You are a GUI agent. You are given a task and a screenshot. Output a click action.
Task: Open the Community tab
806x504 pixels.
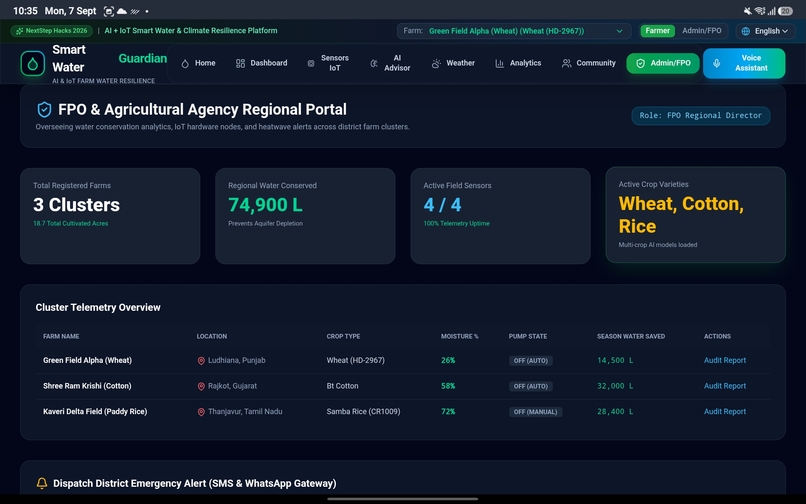click(x=589, y=63)
